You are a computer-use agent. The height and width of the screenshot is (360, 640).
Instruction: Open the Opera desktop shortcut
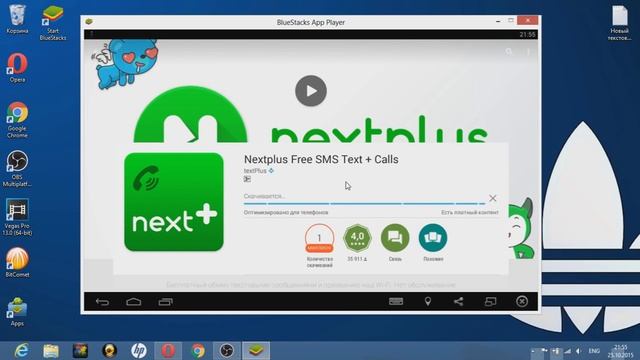17,67
